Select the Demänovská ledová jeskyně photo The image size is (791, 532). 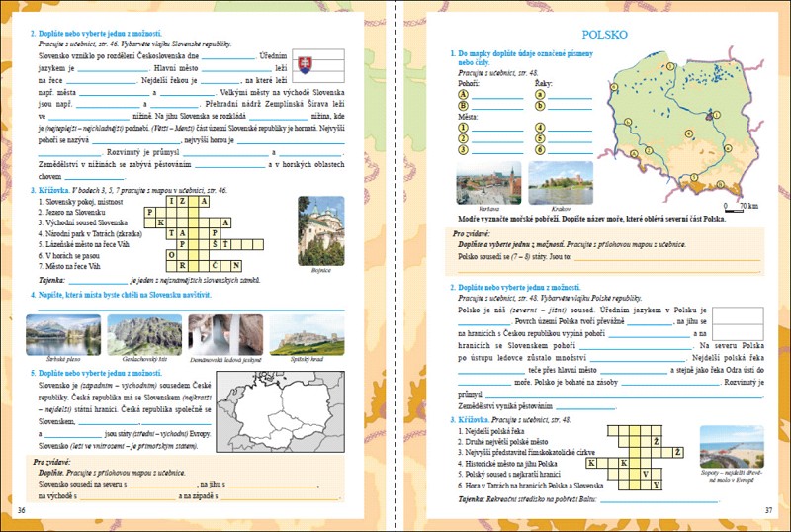point(225,335)
